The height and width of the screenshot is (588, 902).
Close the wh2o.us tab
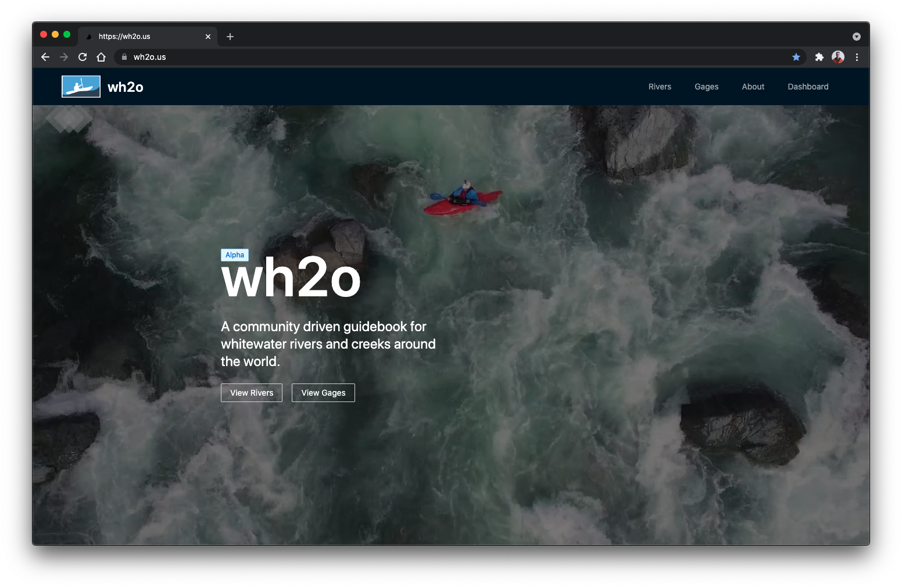point(208,37)
